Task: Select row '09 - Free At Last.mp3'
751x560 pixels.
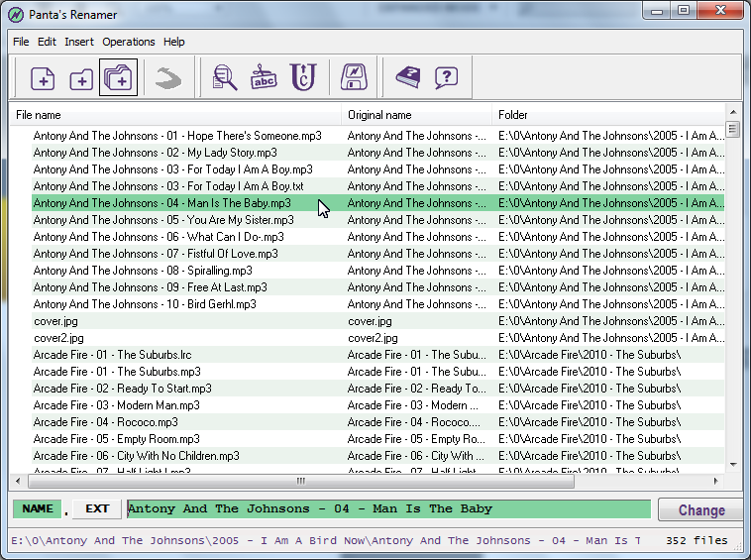Action: 378,287
